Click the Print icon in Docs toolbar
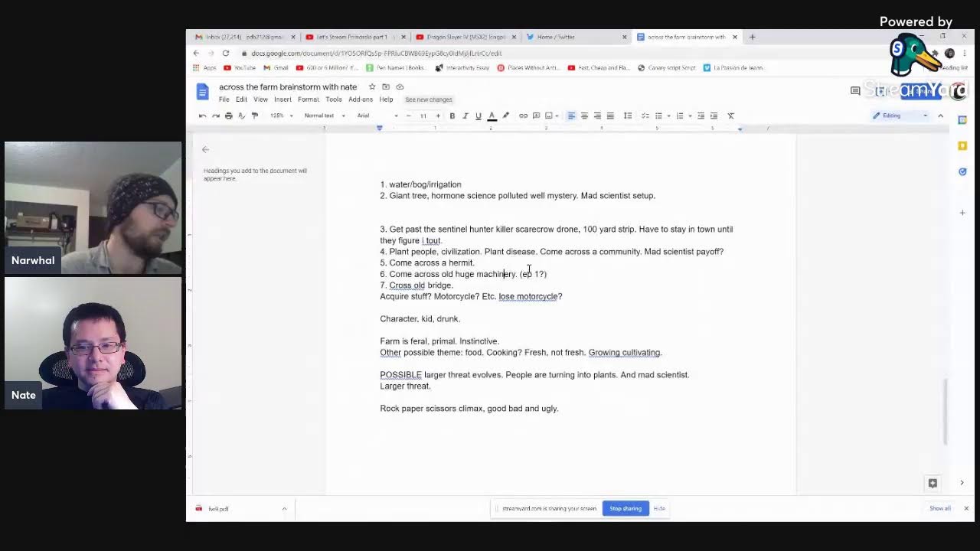 click(228, 116)
